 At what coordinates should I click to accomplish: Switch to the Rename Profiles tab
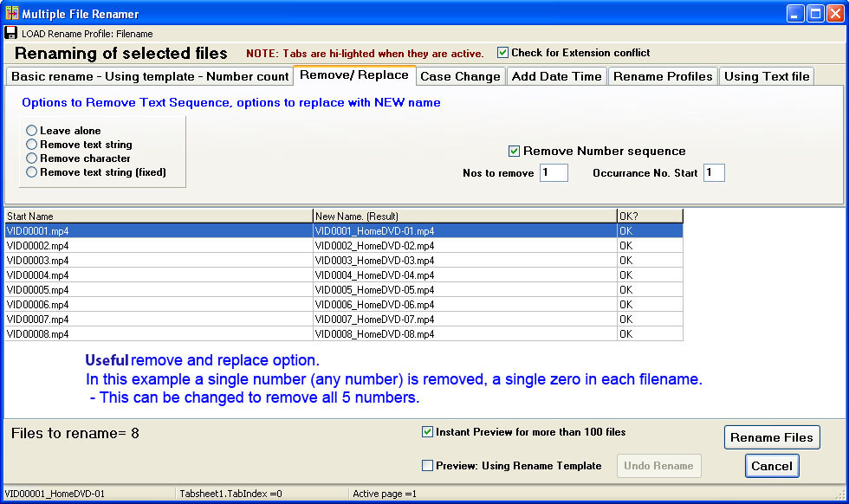click(663, 76)
